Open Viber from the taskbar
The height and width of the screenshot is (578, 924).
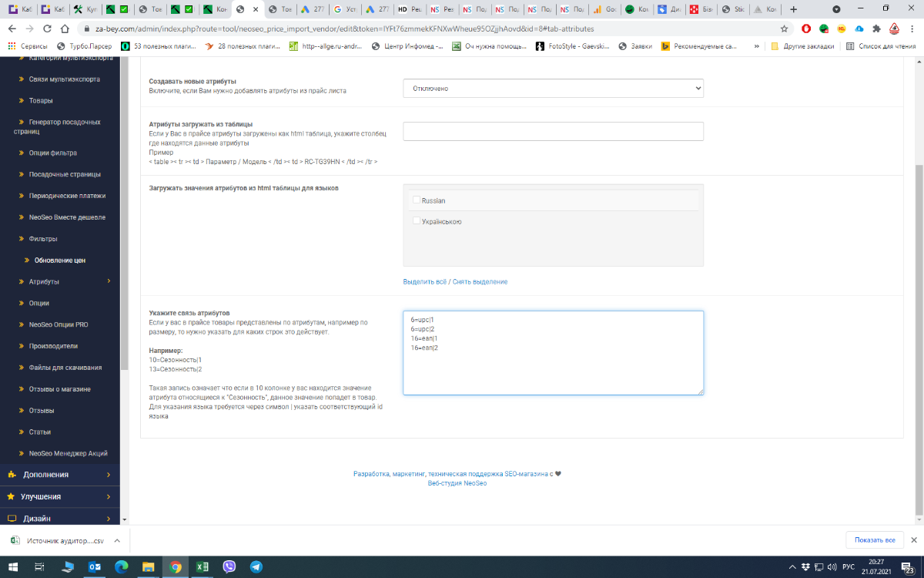click(229, 566)
